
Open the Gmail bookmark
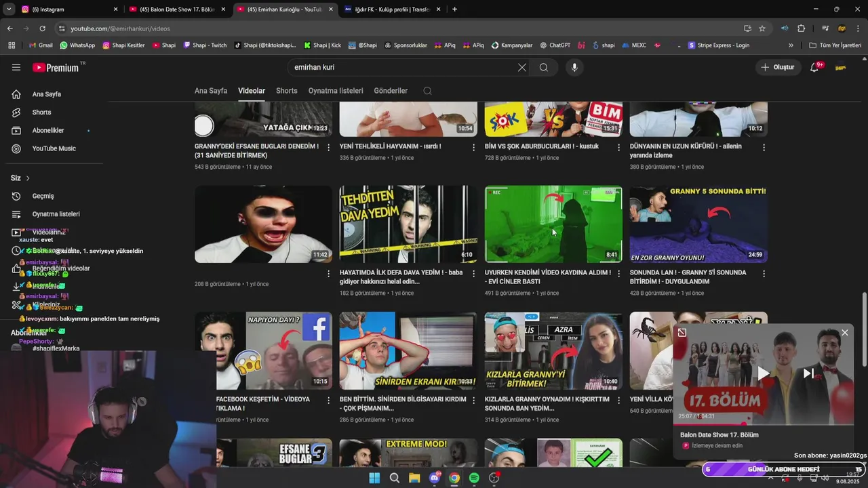tap(40, 45)
